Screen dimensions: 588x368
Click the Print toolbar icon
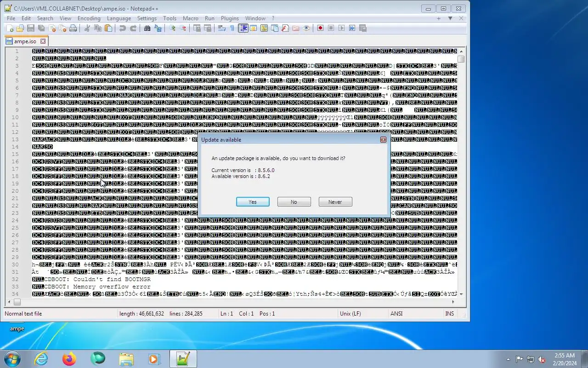[73, 28]
